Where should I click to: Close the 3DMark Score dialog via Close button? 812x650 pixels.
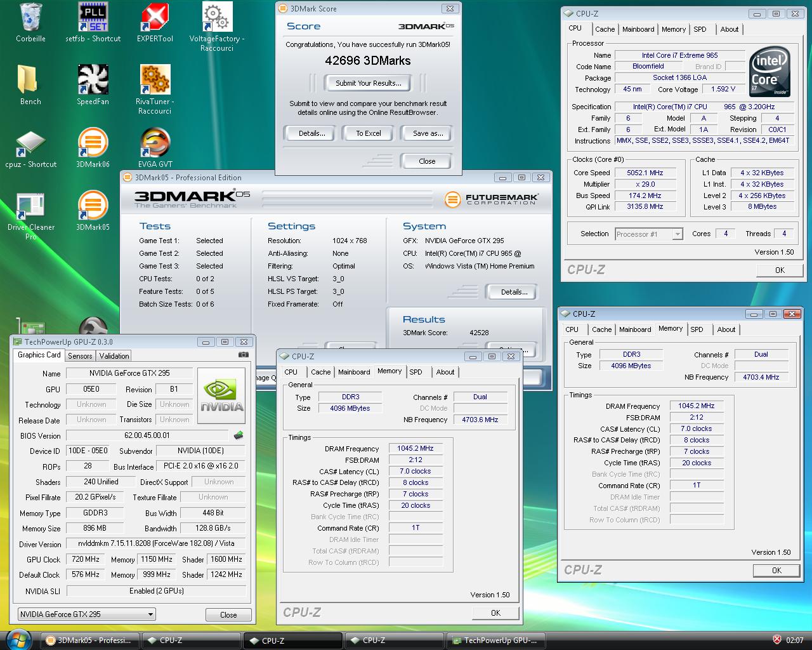[x=427, y=161]
